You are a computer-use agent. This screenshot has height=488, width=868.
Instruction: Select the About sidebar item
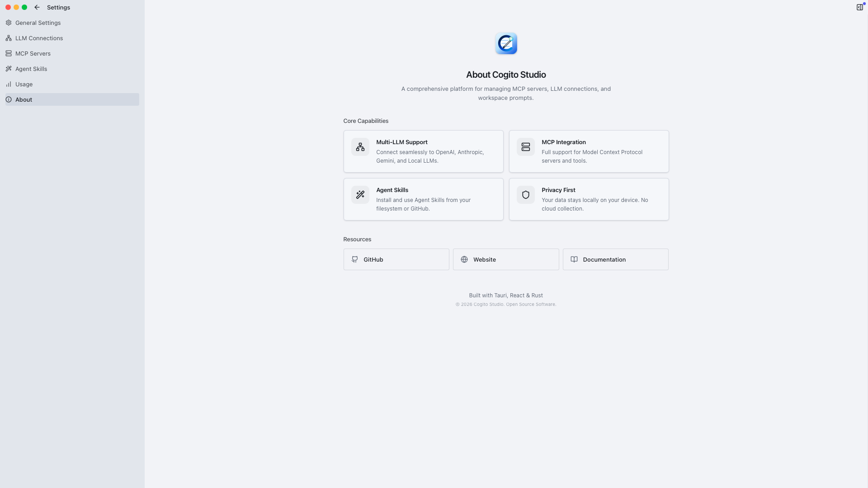coord(72,99)
